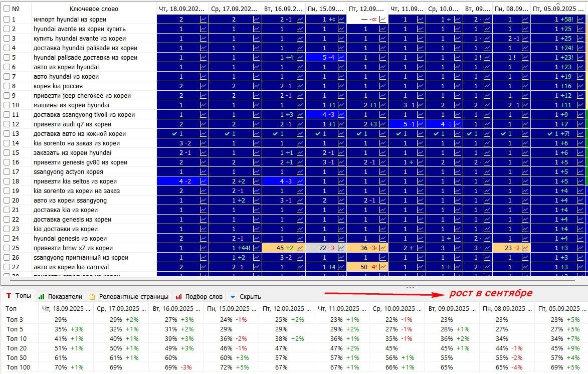
Task: Click Топ 20 value '45% +9%' for 05.09
Action: (565, 348)
